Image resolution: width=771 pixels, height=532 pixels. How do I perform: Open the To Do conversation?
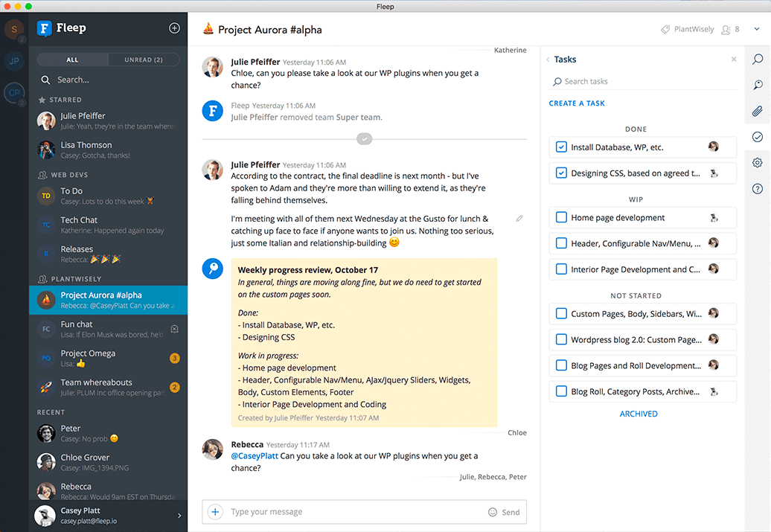tap(108, 196)
